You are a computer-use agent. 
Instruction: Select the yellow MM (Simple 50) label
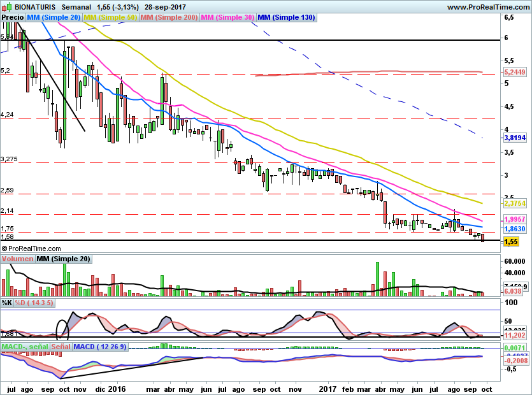tap(110, 17)
